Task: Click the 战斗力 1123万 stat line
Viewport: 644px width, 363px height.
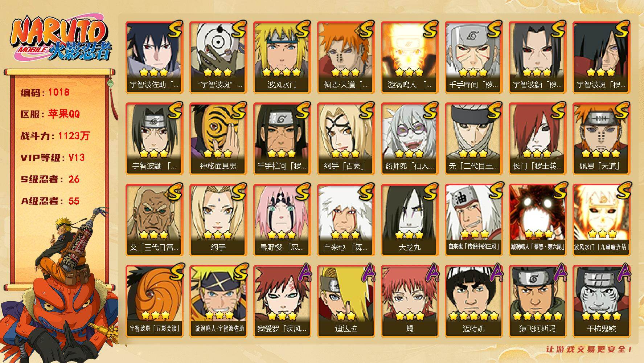Action: (55, 136)
